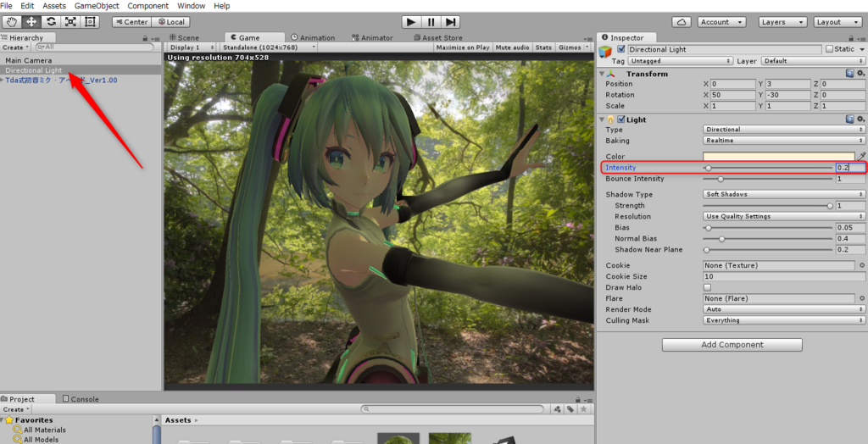Viewport: 868px width, 444px height.
Task: Open Transform component gear menu
Action: pyautogui.click(x=861, y=73)
